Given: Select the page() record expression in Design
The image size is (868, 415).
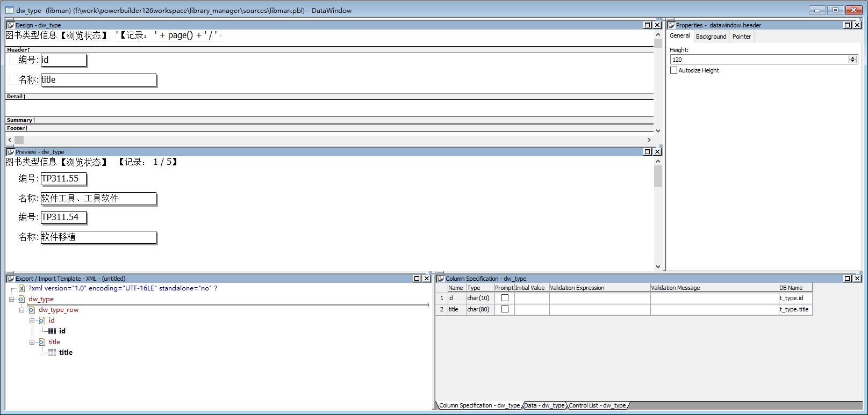Looking at the screenshot, I should [169, 35].
